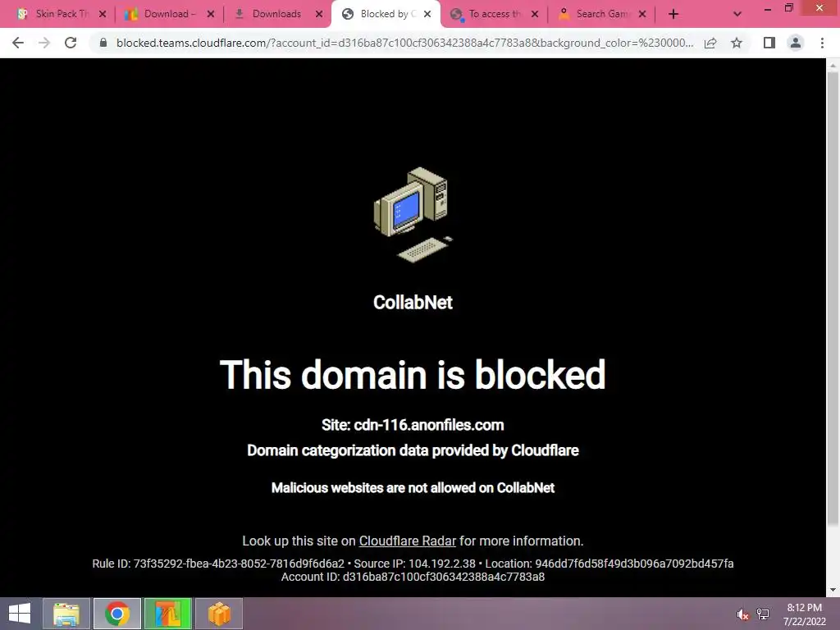Reload the blocked page
The height and width of the screenshot is (630, 840).
tap(71, 43)
